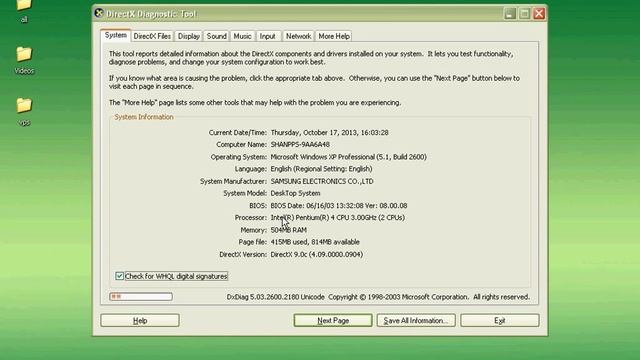640x360 pixels.
Task: Click Save All Information button
Action: [416, 320]
